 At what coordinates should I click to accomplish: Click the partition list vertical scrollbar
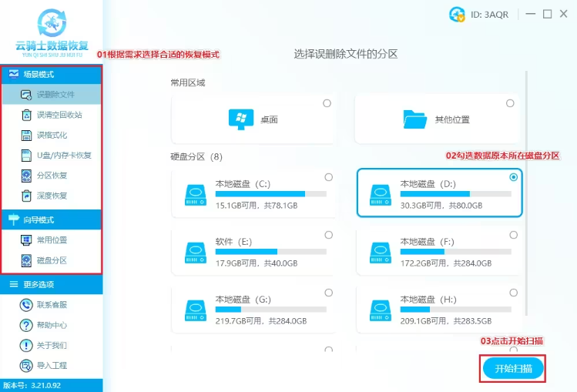(526, 194)
